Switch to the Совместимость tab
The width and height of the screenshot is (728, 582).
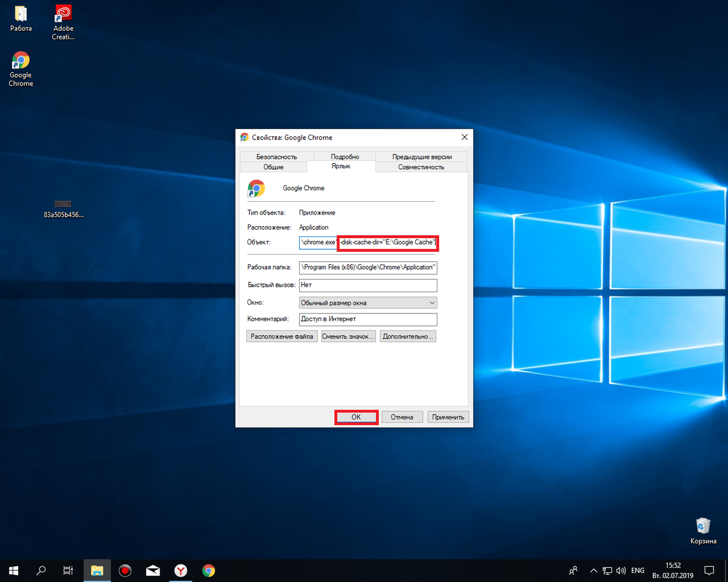point(421,167)
